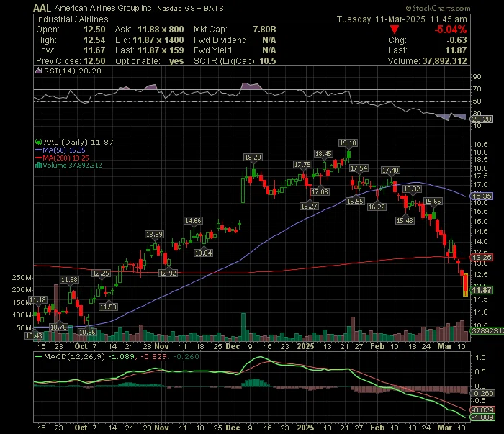Click the 2025 label on price chart axis
Screen dimensions: 504x434
(x=305, y=347)
